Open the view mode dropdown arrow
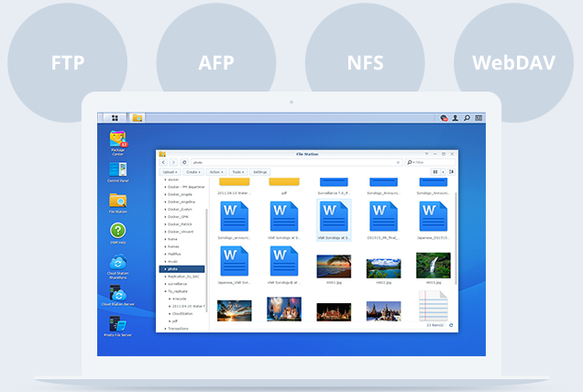 click(443, 172)
